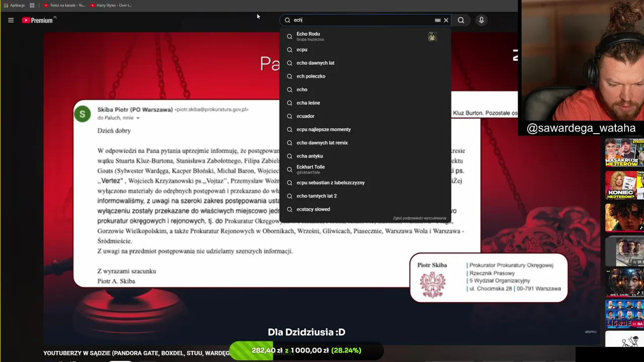
Task: Open the "Harry Styles - Over t..." bookmark
Action: click(111, 6)
